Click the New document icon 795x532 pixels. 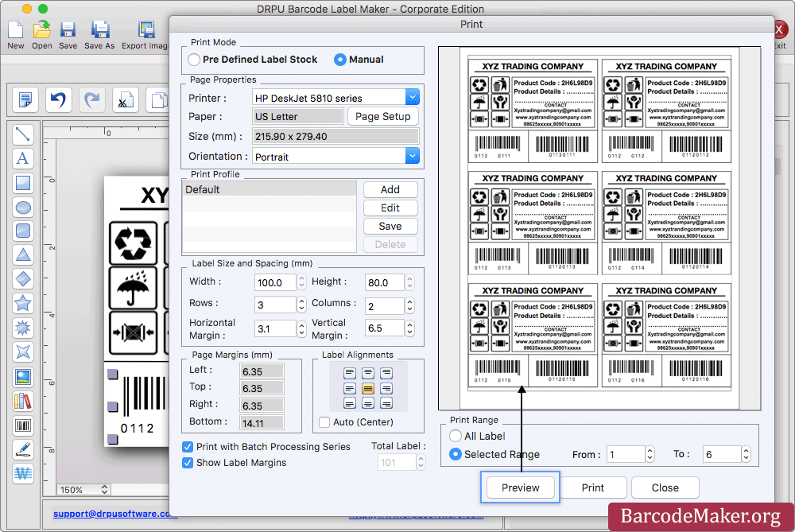(16, 34)
